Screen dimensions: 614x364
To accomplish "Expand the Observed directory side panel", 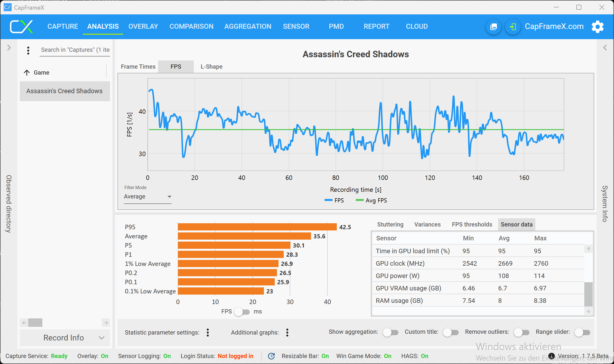I will [x=9, y=48].
